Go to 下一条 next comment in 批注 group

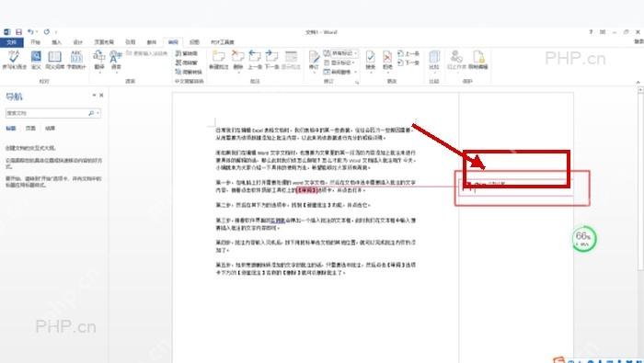pyautogui.click(x=272, y=60)
